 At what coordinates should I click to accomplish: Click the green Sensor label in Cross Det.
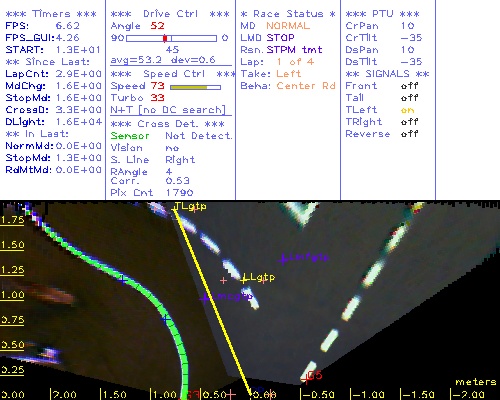click(130, 136)
